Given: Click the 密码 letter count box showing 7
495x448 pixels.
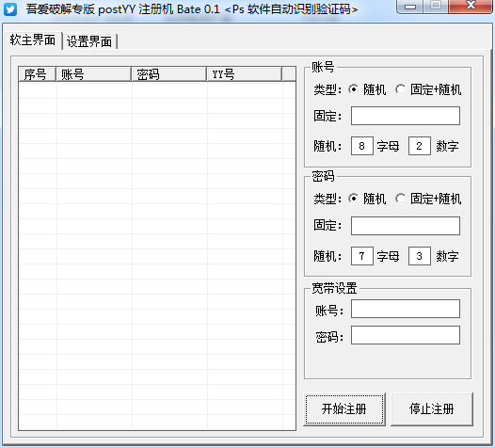Looking at the screenshot, I should 362,256.
